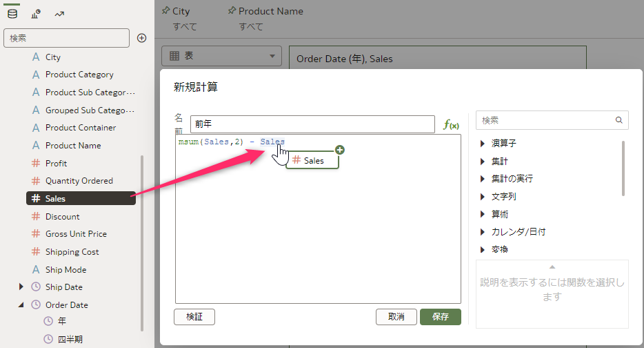Click the hash icon beside Quantity Ordered
644x348 pixels.
point(36,181)
